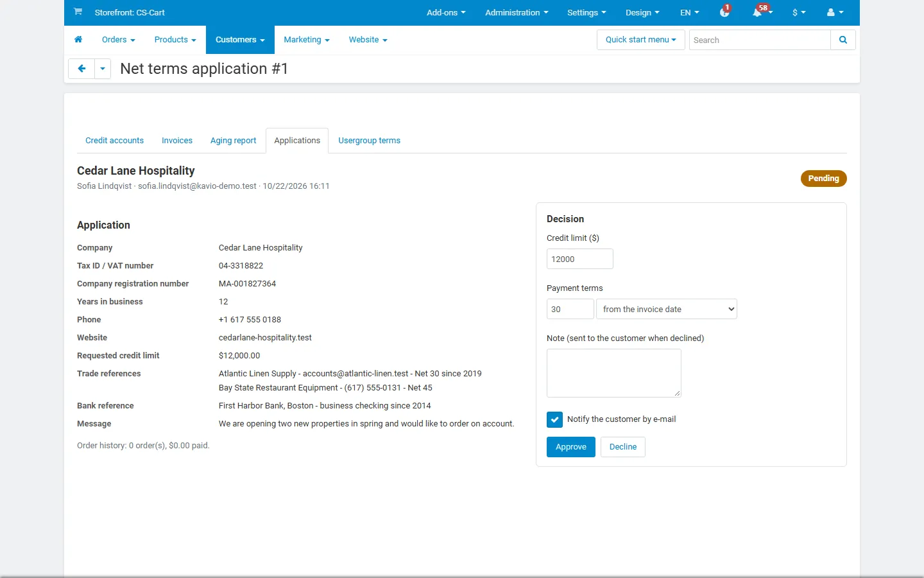Open the user account menu icon
Screen dimensions: 924x578
[x=835, y=12]
